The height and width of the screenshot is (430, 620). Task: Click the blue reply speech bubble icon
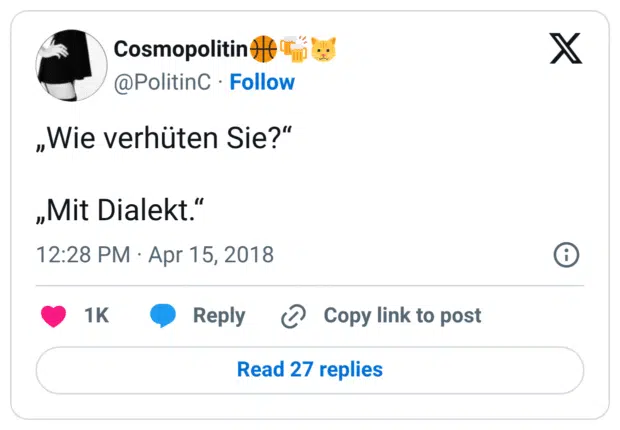163,316
